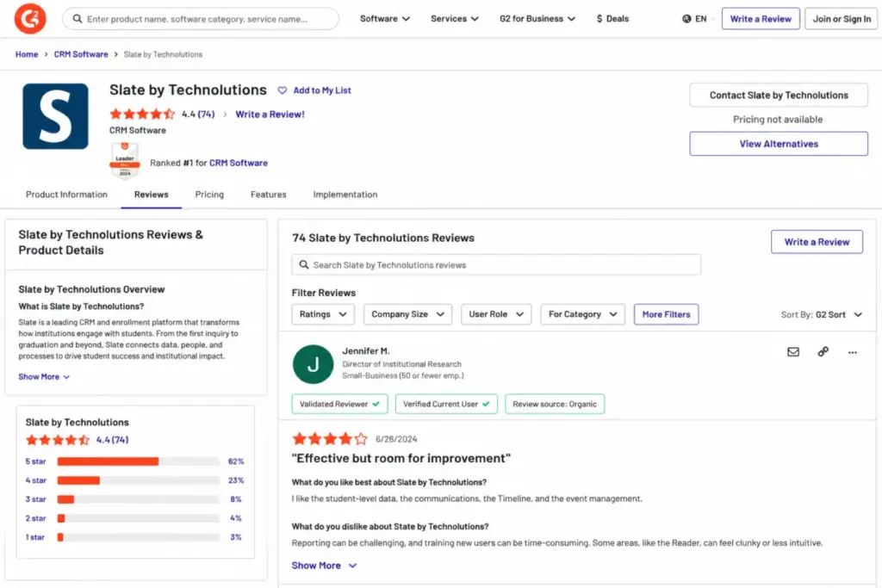Click the review title Effective but room for improvement

point(401,458)
